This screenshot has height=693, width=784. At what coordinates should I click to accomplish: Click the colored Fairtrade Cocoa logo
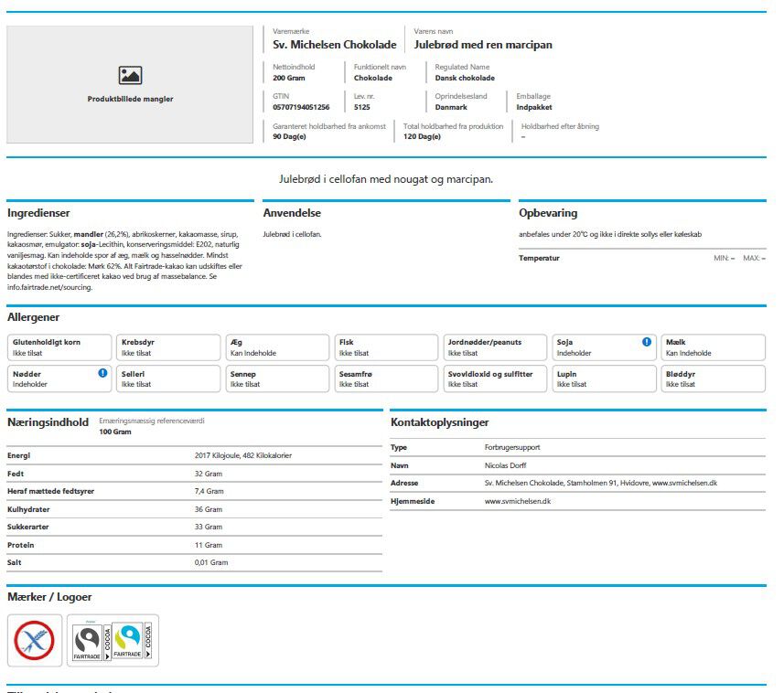click(132, 640)
